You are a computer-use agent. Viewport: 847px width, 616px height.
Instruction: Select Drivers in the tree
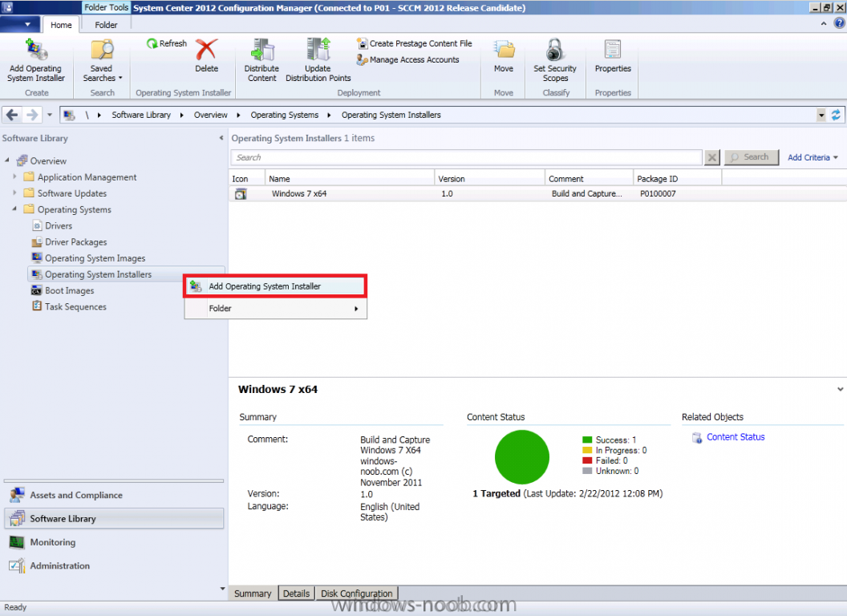pos(52,225)
